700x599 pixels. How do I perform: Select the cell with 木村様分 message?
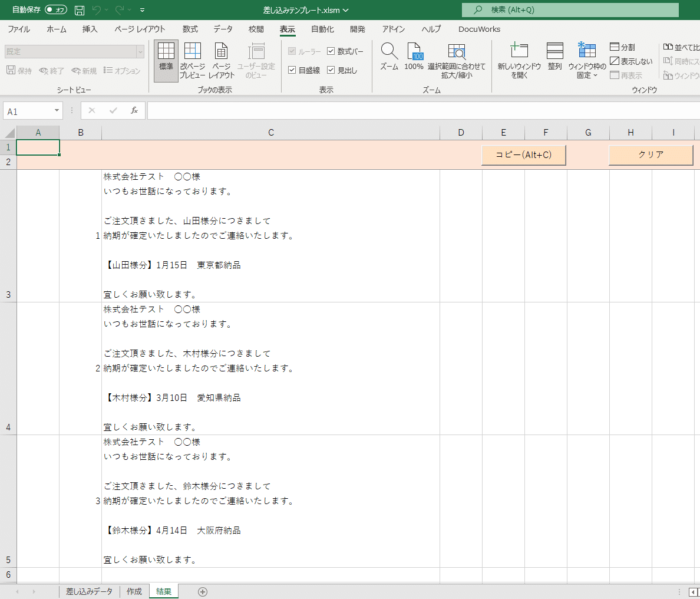click(271, 368)
